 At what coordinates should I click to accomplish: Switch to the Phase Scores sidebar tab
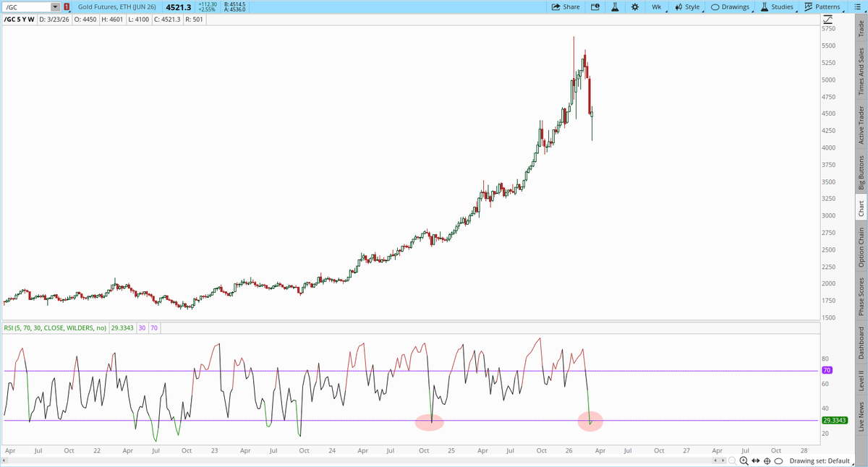861,296
